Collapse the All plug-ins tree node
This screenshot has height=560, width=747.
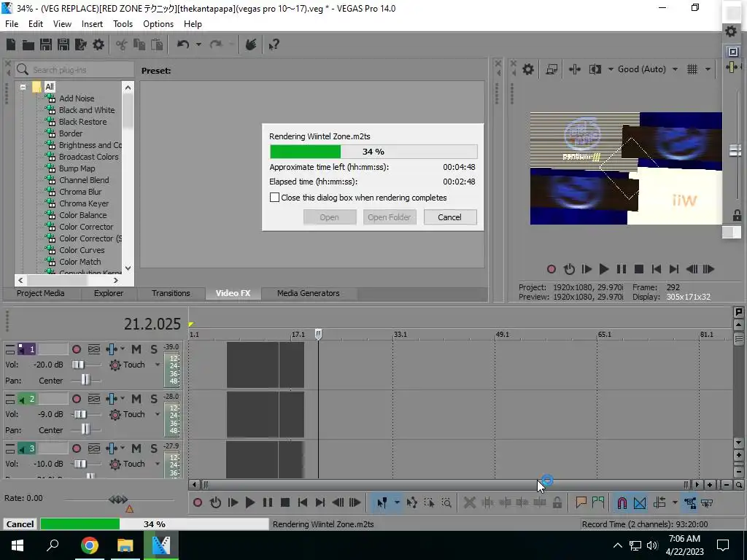coord(23,87)
